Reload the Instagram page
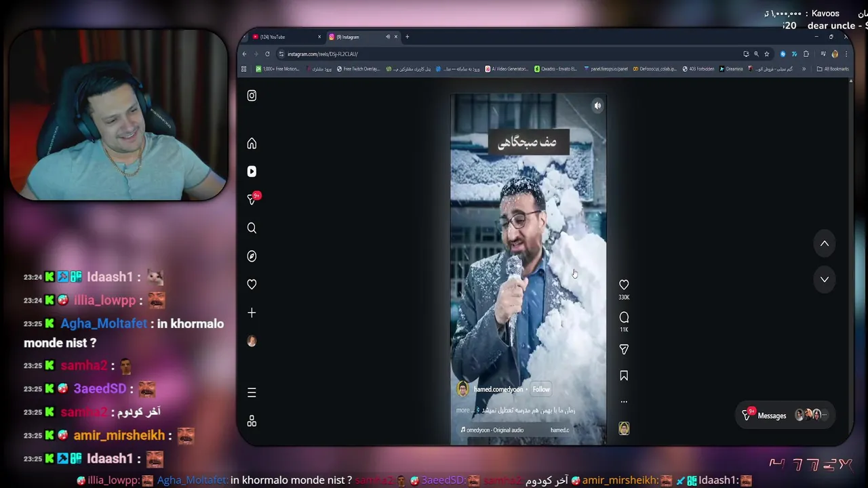The image size is (868, 488). [x=267, y=54]
